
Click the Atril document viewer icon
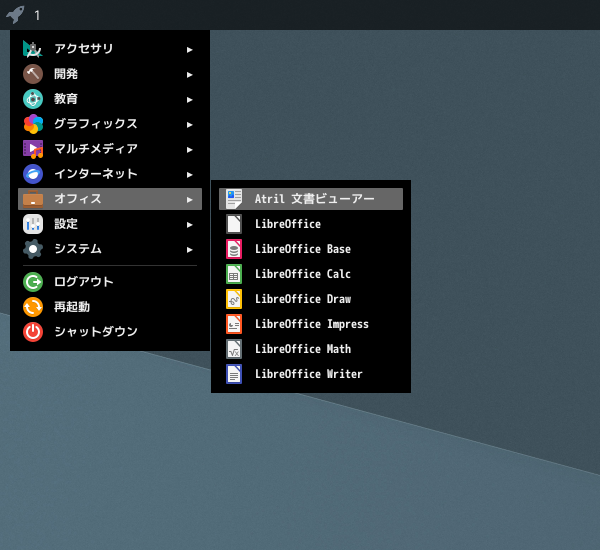click(x=234, y=199)
